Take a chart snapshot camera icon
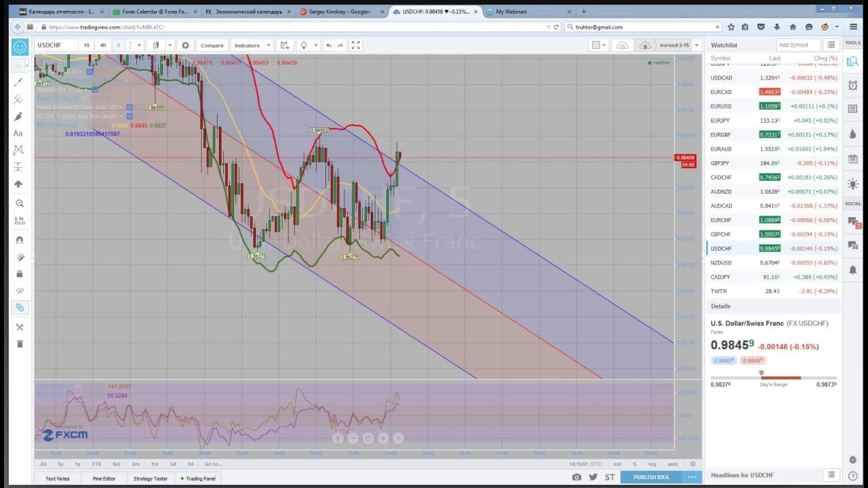Screen dimensions: 868x488 coord(576,477)
